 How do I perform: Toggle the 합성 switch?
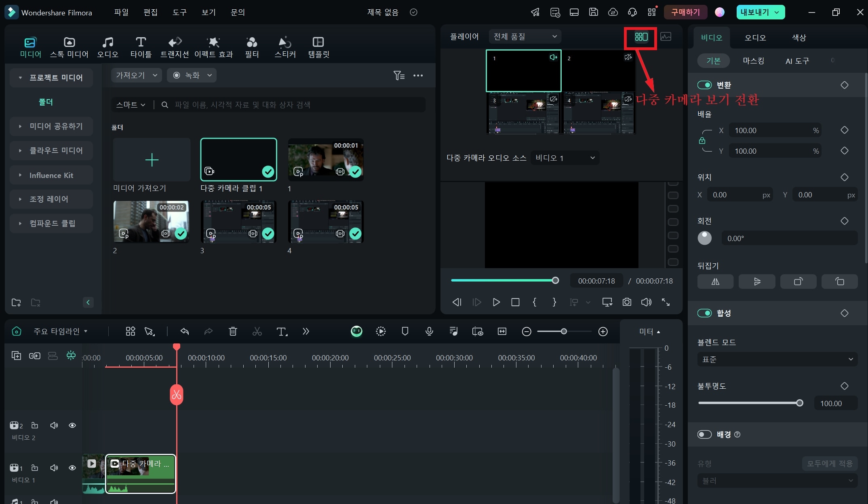pyautogui.click(x=704, y=313)
